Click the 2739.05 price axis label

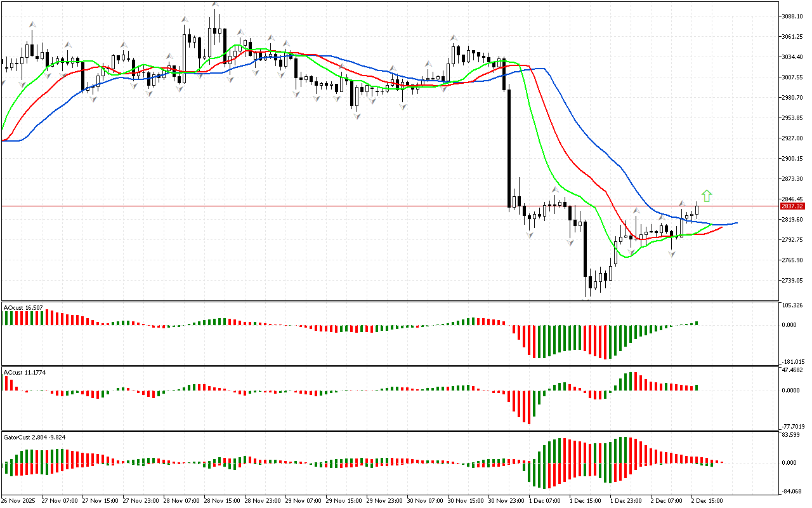click(x=793, y=281)
